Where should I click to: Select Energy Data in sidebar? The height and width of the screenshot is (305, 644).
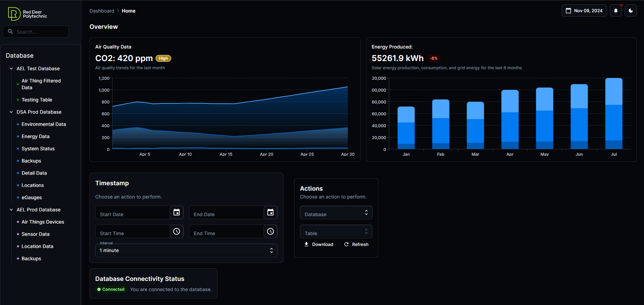click(x=36, y=136)
